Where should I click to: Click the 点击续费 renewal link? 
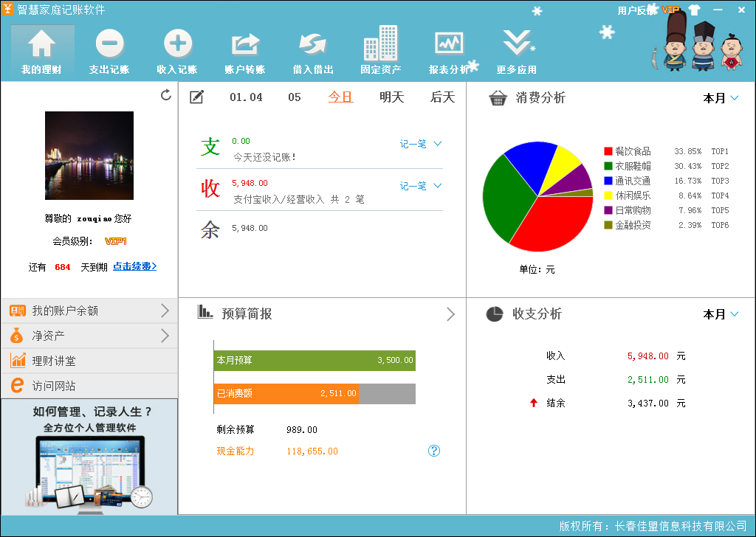coord(134,267)
